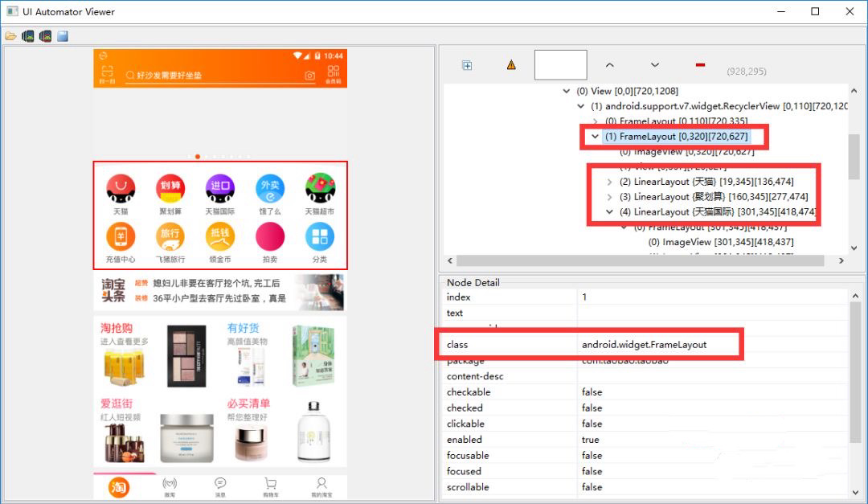The image size is (868, 504).
Task: Click the white bottle product thumbnail
Action: pos(314,432)
